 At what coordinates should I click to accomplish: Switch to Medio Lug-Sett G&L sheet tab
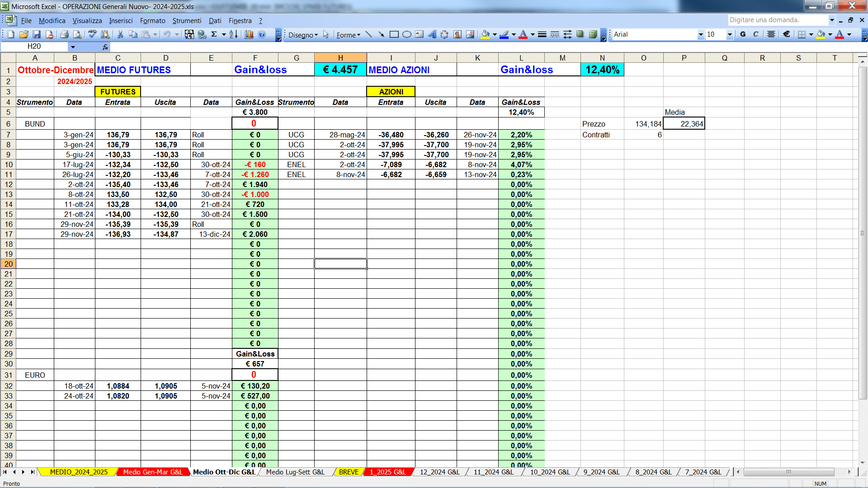(x=295, y=472)
